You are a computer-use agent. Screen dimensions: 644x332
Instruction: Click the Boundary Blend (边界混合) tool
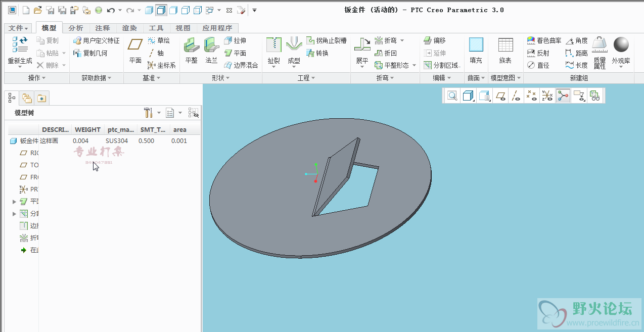click(x=241, y=65)
